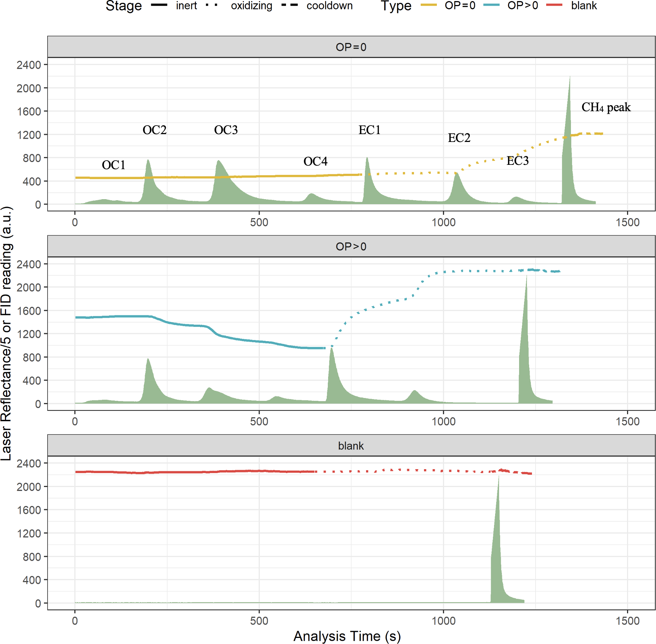Select the solid inert stage legend key
Image resolution: width=656 pixels, height=644 pixels.
159,5
